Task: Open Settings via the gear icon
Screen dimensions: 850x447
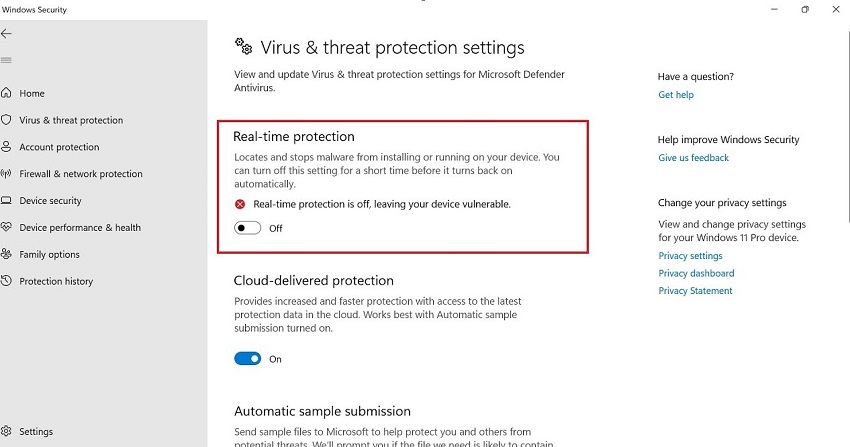Action: click(x=7, y=432)
